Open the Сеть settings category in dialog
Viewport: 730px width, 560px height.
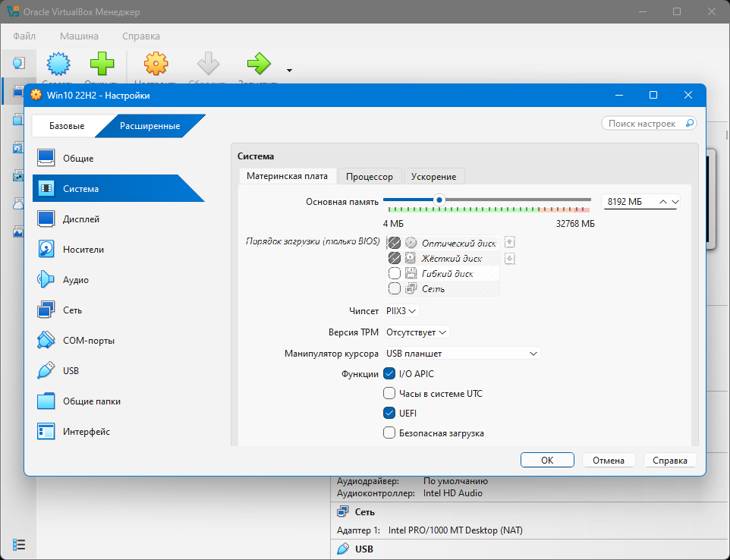118,310
